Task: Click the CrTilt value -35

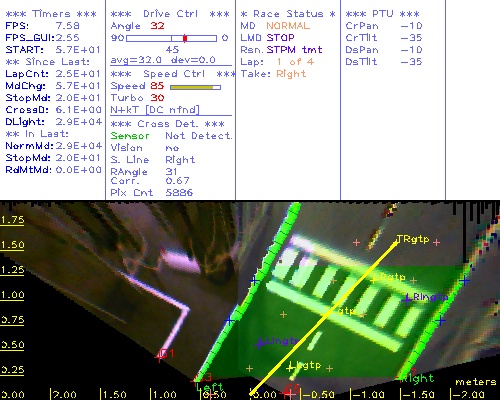Action: click(411, 37)
